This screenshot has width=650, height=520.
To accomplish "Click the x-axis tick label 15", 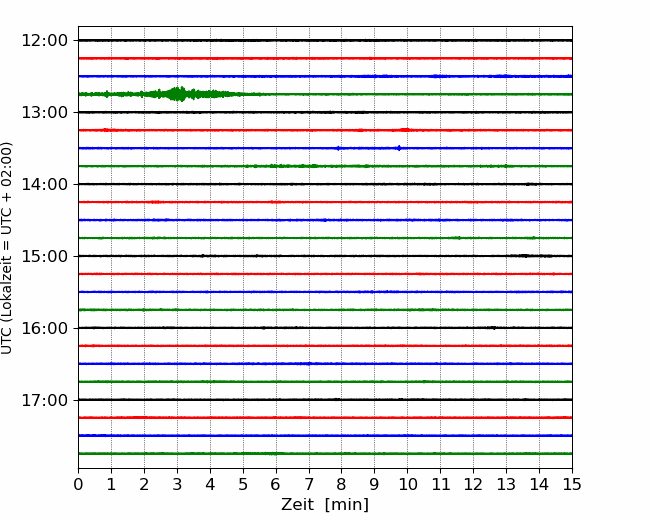I will (572, 484).
